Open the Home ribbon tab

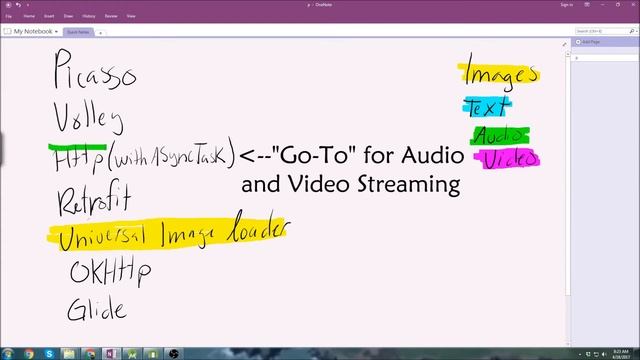pyautogui.click(x=29, y=16)
